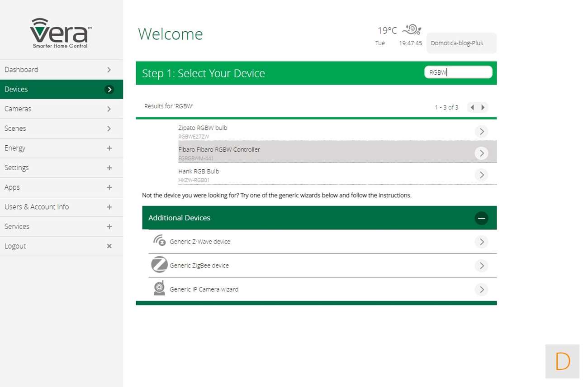This screenshot has width=588, height=387.
Task: Choose the Zipato RGBW bulb arrow button
Action: tap(481, 131)
